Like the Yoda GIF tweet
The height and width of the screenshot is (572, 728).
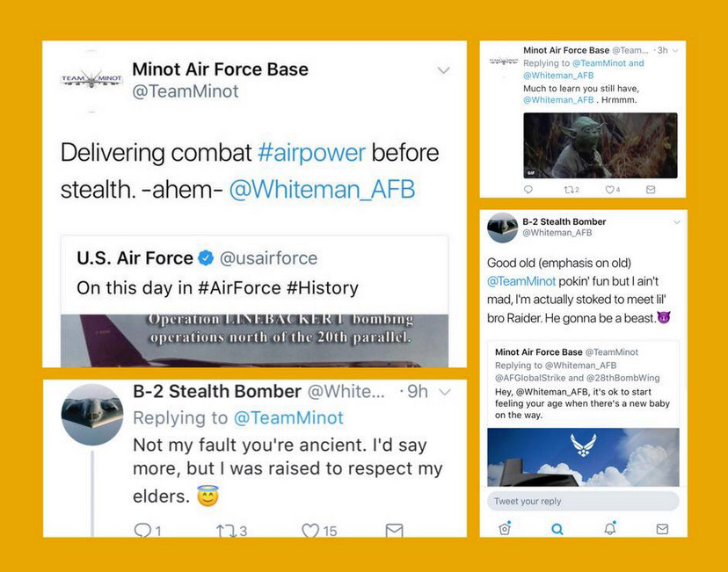click(x=609, y=189)
